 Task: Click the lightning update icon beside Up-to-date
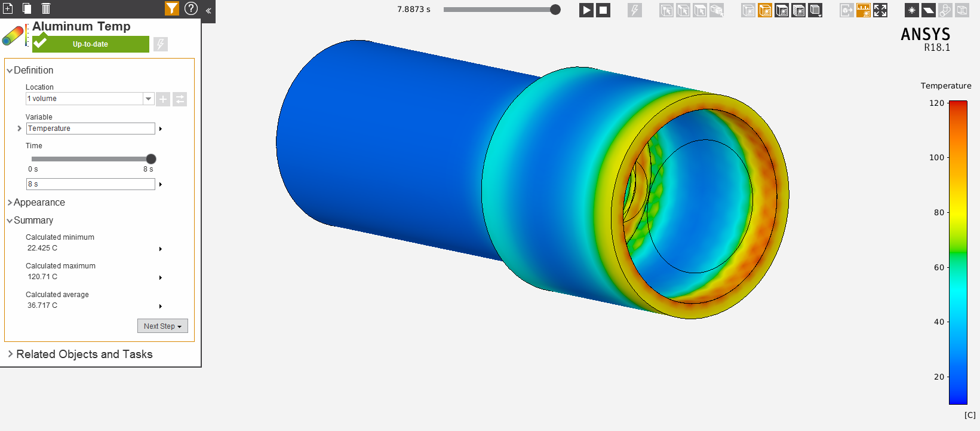(x=161, y=44)
